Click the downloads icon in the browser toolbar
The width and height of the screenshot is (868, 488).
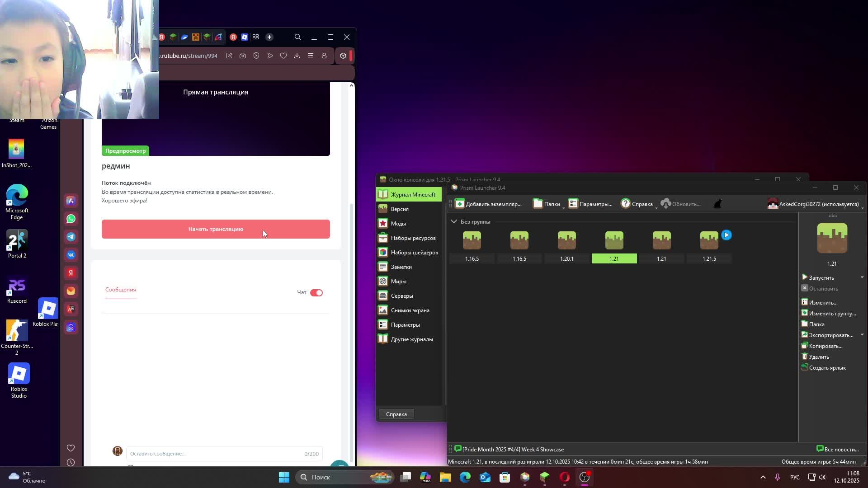click(297, 56)
